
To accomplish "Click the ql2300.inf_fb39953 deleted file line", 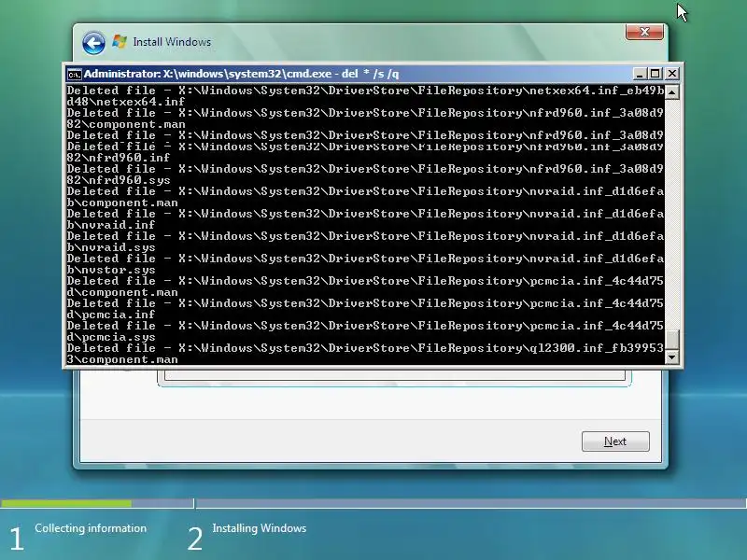I will pyautogui.click(x=365, y=348).
